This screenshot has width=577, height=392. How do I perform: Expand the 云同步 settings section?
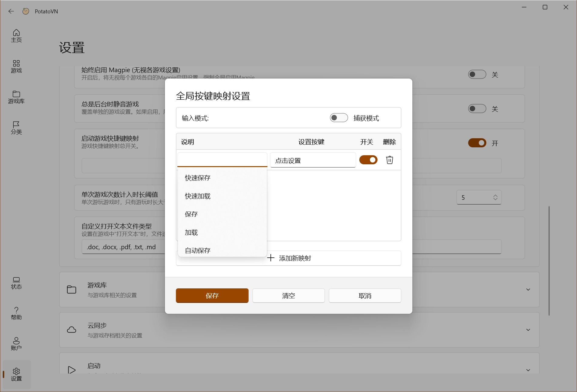[x=528, y=330]
